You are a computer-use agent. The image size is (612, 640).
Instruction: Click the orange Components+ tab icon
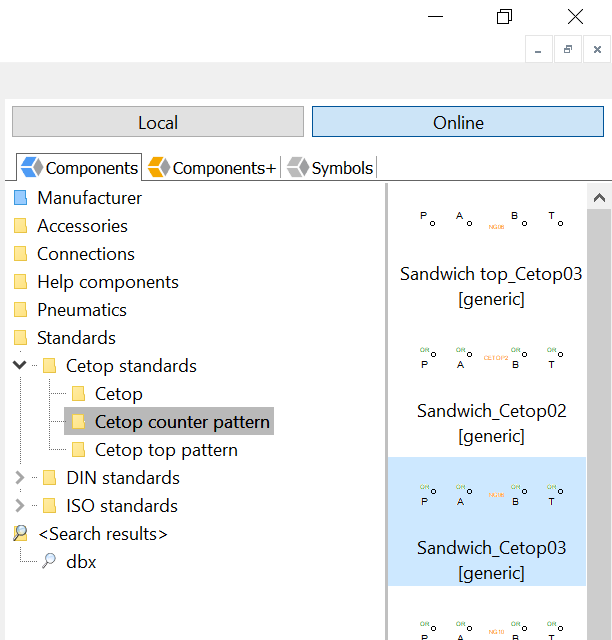(159, 167)
